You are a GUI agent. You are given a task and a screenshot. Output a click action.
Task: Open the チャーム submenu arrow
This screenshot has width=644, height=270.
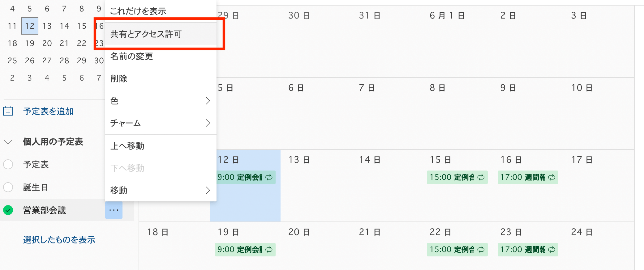(208, 123)
